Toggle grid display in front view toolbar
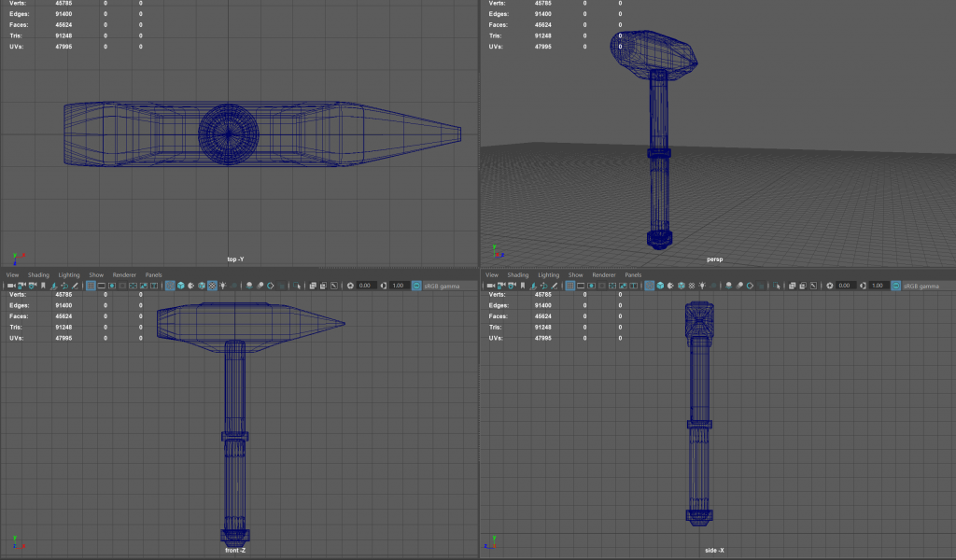The width and height of the screenshot is (956, 560). (x=91, y=286)
